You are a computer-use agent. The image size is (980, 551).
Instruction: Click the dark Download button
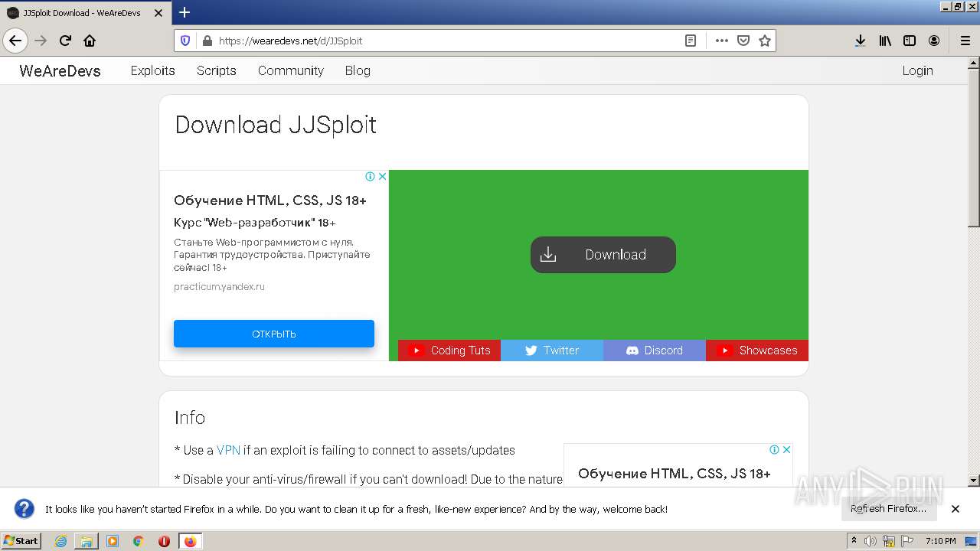pos(603,255)
